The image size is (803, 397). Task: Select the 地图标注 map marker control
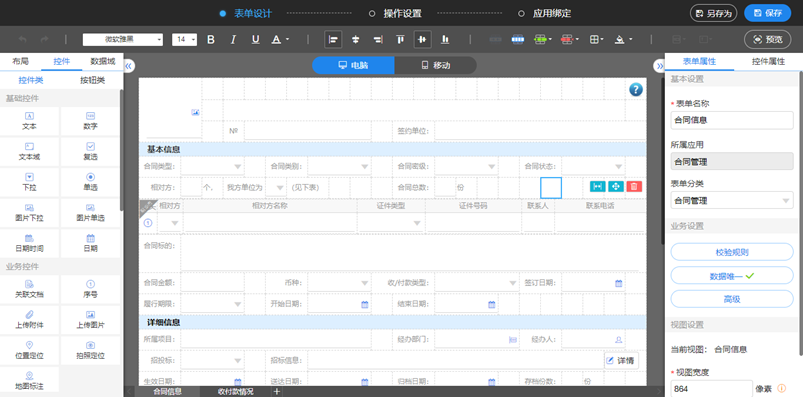point(30,380)
